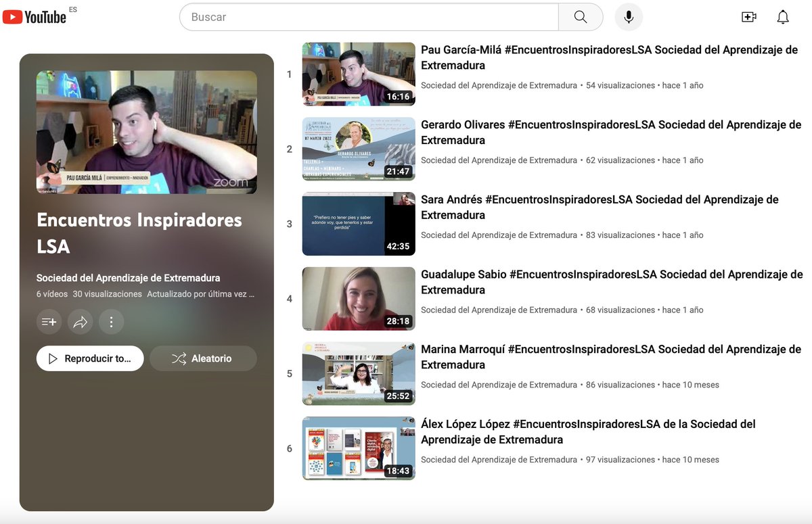Open channel name under Marina Marroquí video
The height and width of the screenshot is (524, 812).
click(x=499, y=385)
